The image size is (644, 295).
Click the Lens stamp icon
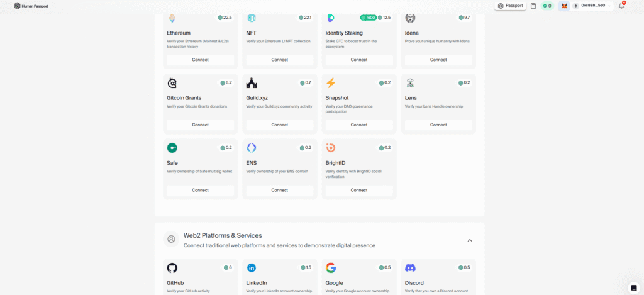pyautogui.click(x=410, y=83)
